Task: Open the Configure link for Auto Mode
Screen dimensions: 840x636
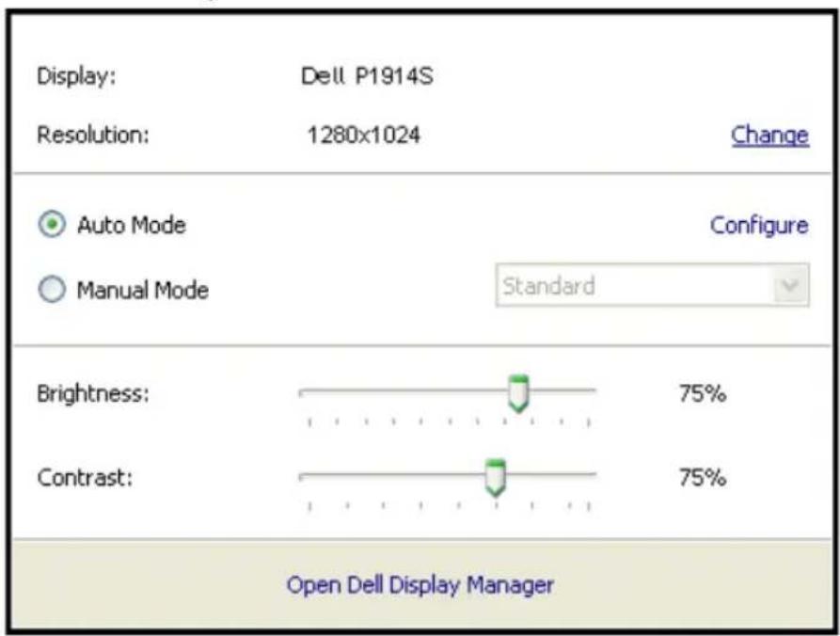Action: 759,226
